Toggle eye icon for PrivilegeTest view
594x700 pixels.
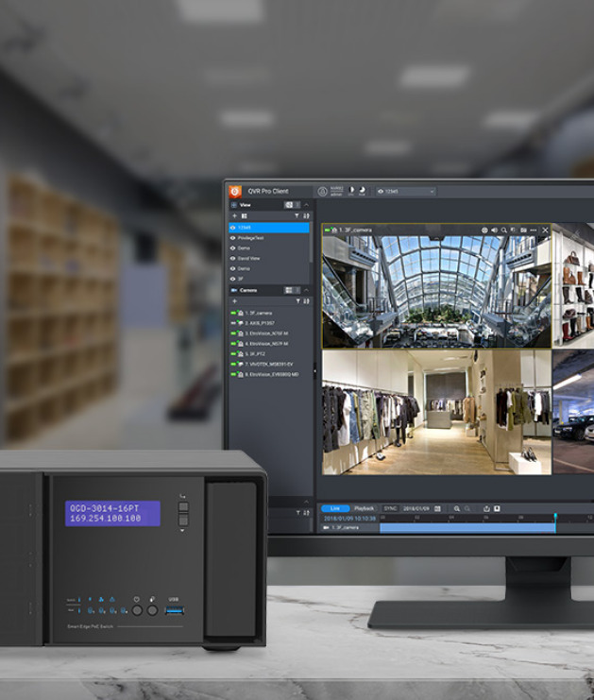(x=233, y=238)
